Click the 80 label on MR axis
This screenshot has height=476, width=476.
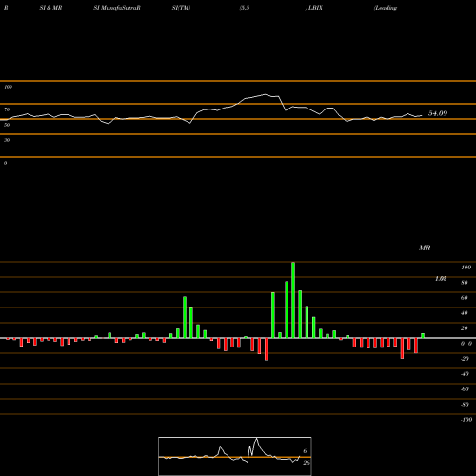[x=465, y=283]
